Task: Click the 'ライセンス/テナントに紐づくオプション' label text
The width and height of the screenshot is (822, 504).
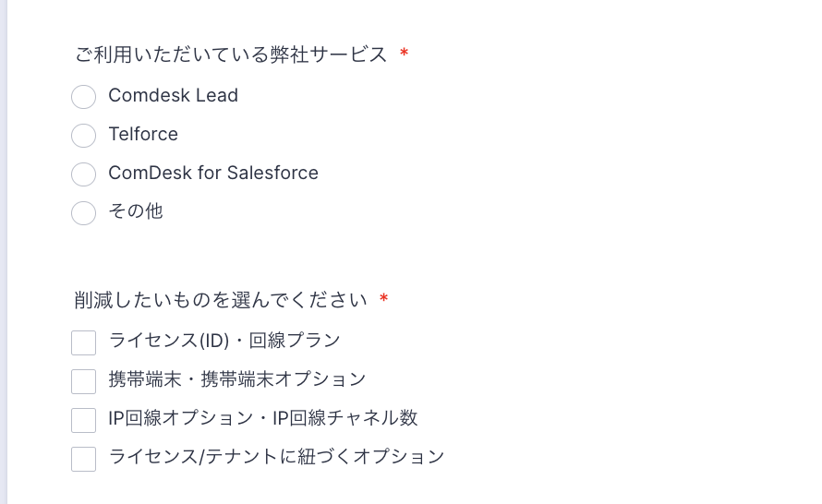Action: [276, 457]
